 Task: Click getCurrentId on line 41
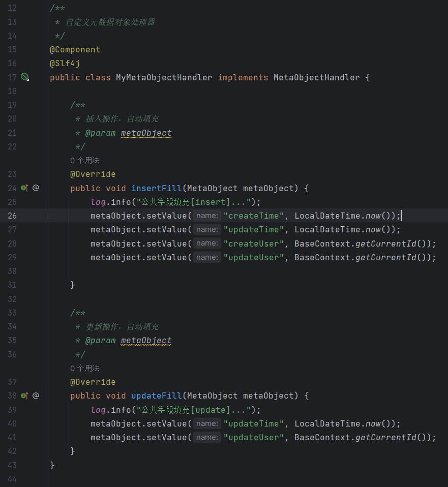pos(386,437)
